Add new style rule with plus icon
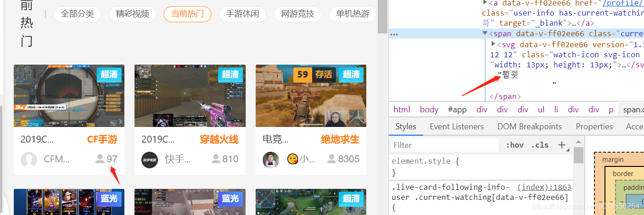644x215 pixels. [561, 145]
